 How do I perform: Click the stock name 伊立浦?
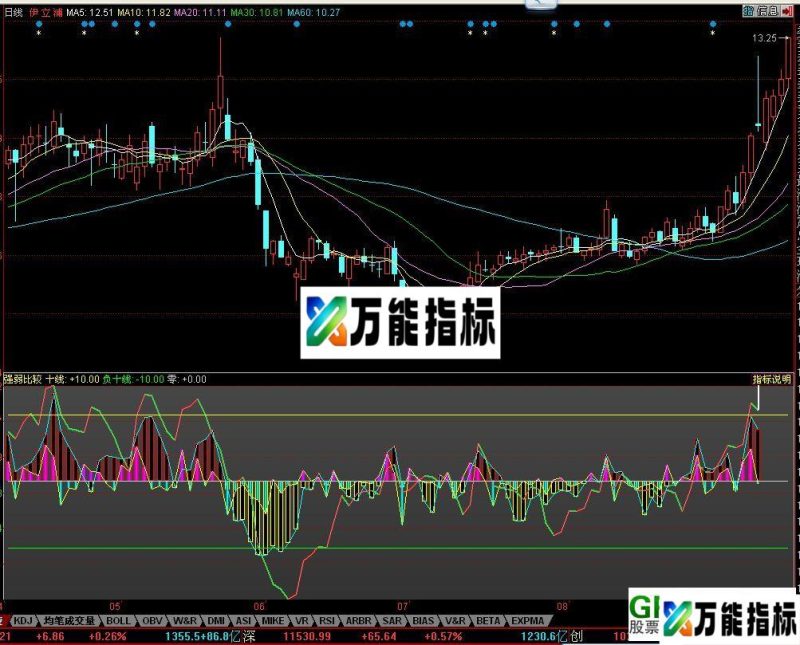[x=45, y=12]
